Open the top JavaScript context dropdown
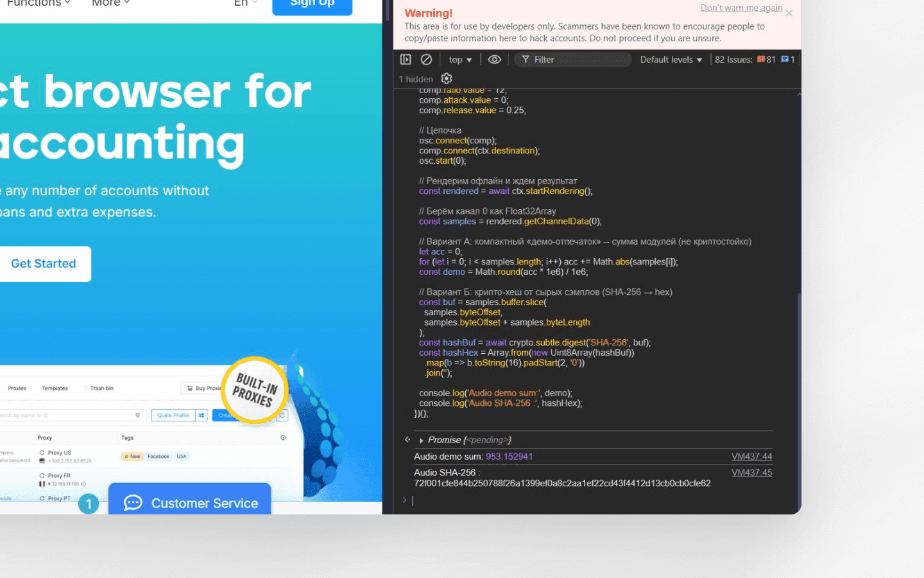 click(460, 60)
